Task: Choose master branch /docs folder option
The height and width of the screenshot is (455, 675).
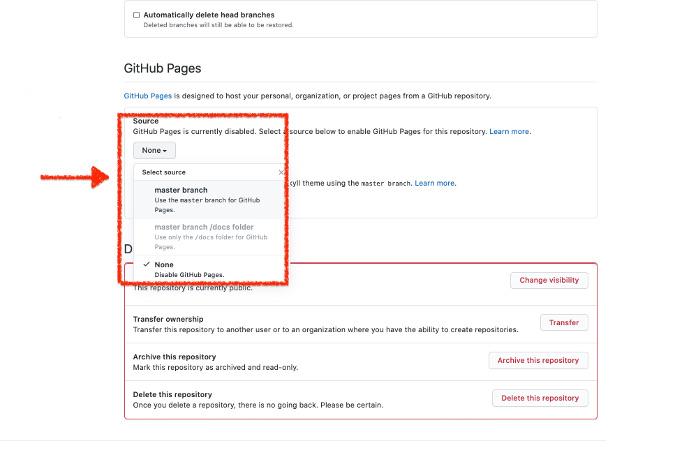Action: 204,227
